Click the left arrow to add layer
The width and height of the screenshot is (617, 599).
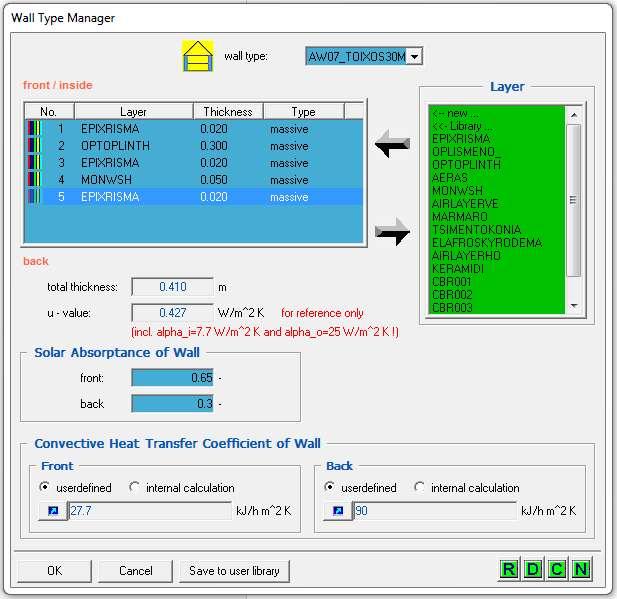click(392, 143)
